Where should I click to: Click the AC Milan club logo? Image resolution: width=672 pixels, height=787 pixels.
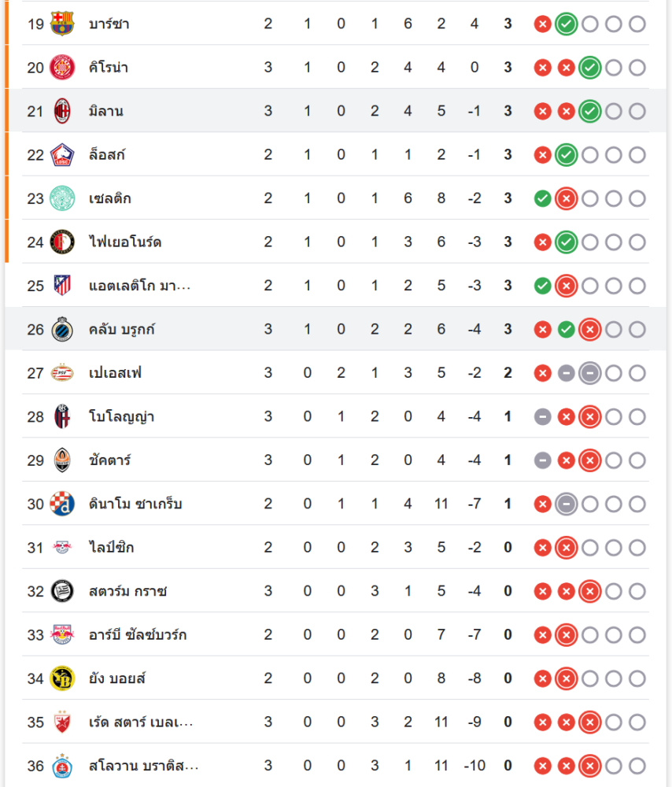pos(61,111)
